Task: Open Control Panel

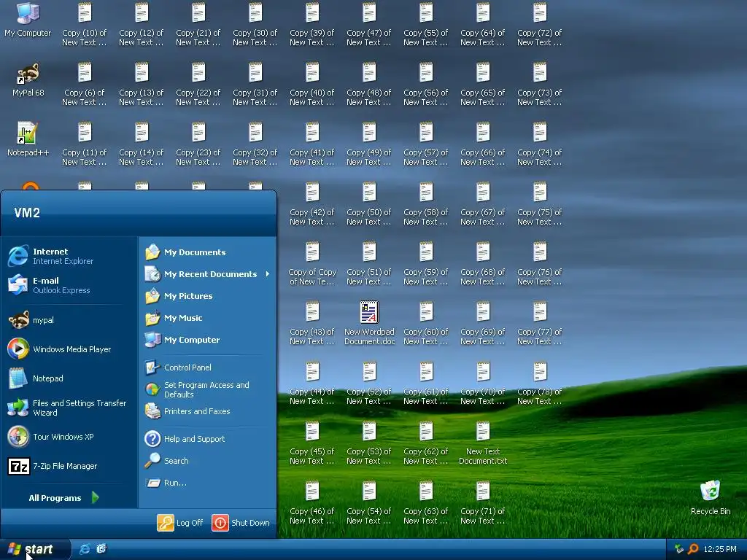Action: (x=208, y=367)
